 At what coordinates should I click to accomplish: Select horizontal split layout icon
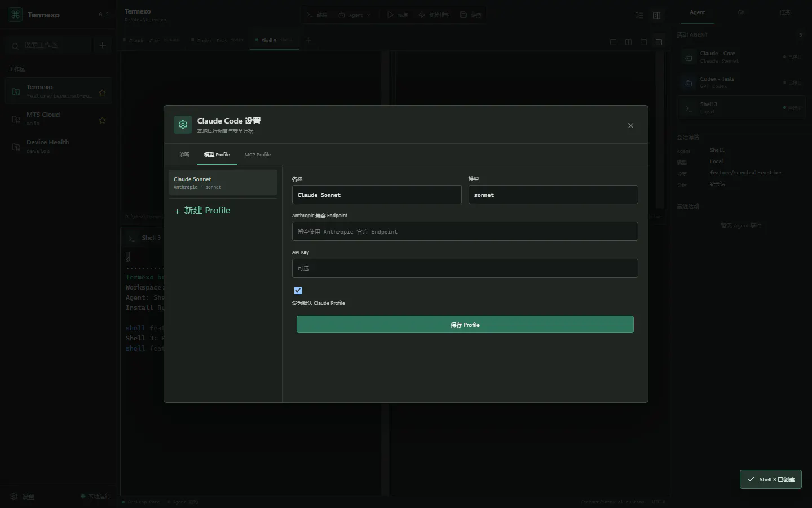pyautogui.click(x=643, y=42)
